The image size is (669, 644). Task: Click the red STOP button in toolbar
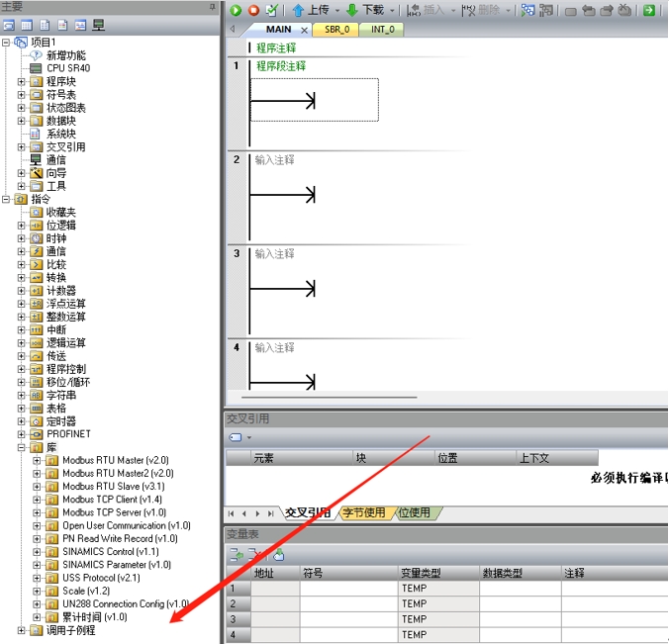click(x=253, y=10)
